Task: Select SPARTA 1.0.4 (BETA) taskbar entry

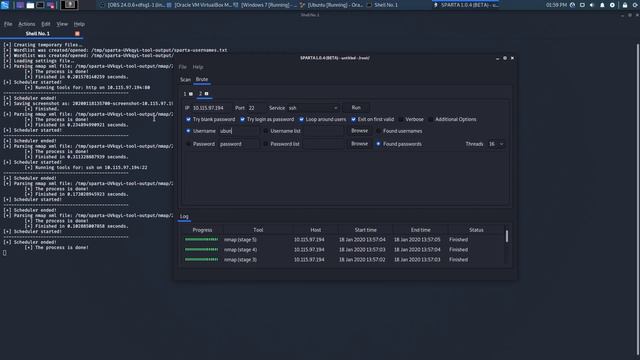Action: [x=466, y=5]
